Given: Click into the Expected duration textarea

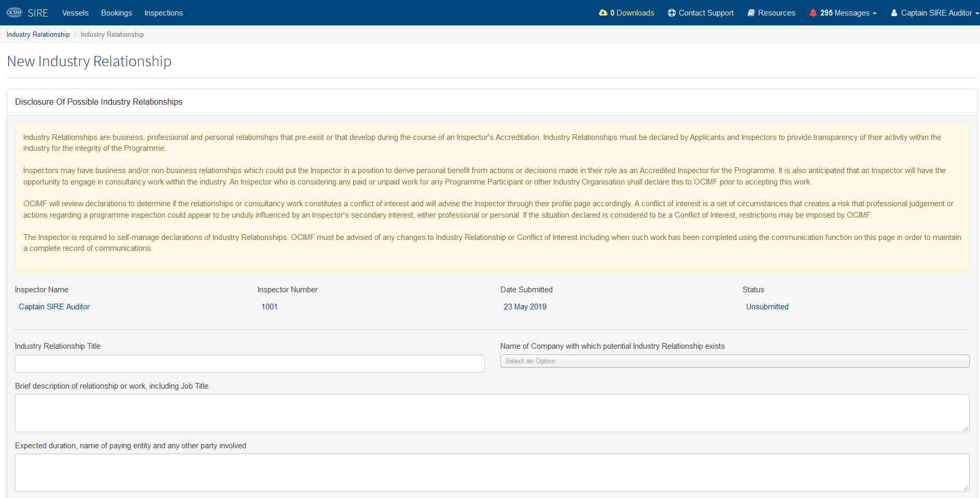Looking at the screenshot, I should (492, 473).
